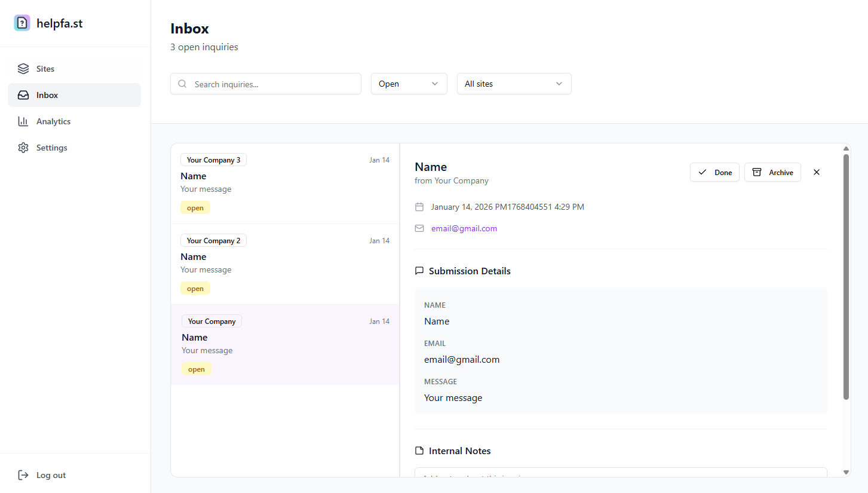Archive the current inquiry
Viewport: 868px width, 493px height.
pos(772,172)
